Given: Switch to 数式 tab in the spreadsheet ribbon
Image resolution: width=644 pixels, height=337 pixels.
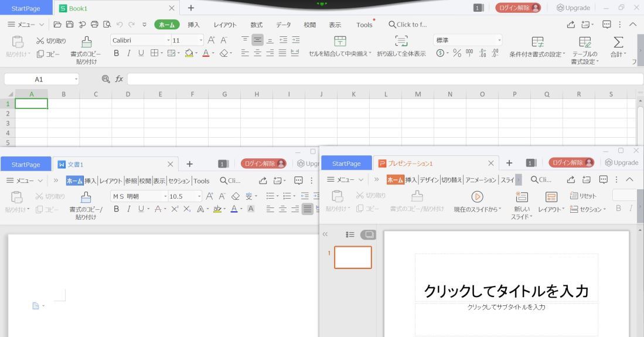Looking at the screenshot, I should point(257,25).
